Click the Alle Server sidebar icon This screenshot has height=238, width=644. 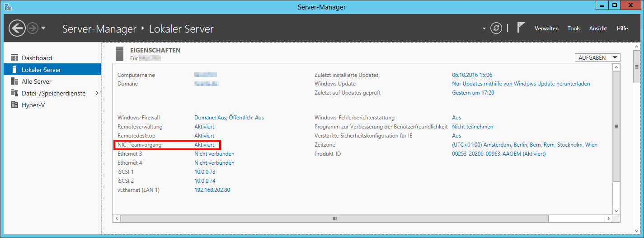14,81
